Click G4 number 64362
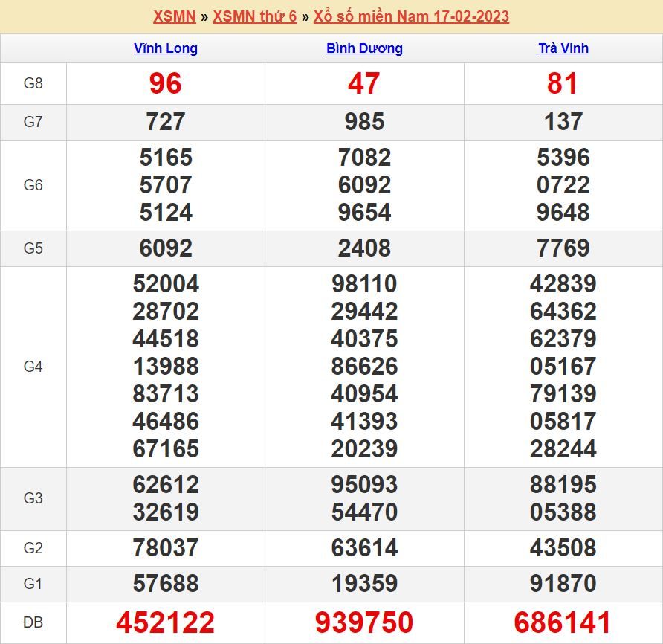The image size is (663, 644). click(x=563, y=312)
